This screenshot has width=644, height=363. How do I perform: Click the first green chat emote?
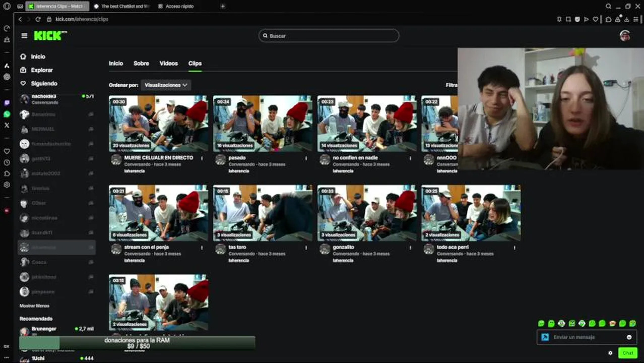pyautogui.click(x=541, y=323)
